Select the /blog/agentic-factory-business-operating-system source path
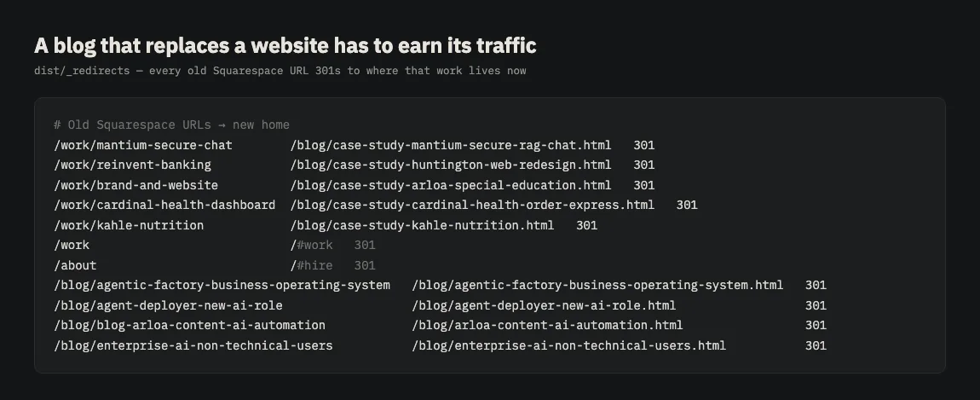 click(x=222, y=285)
